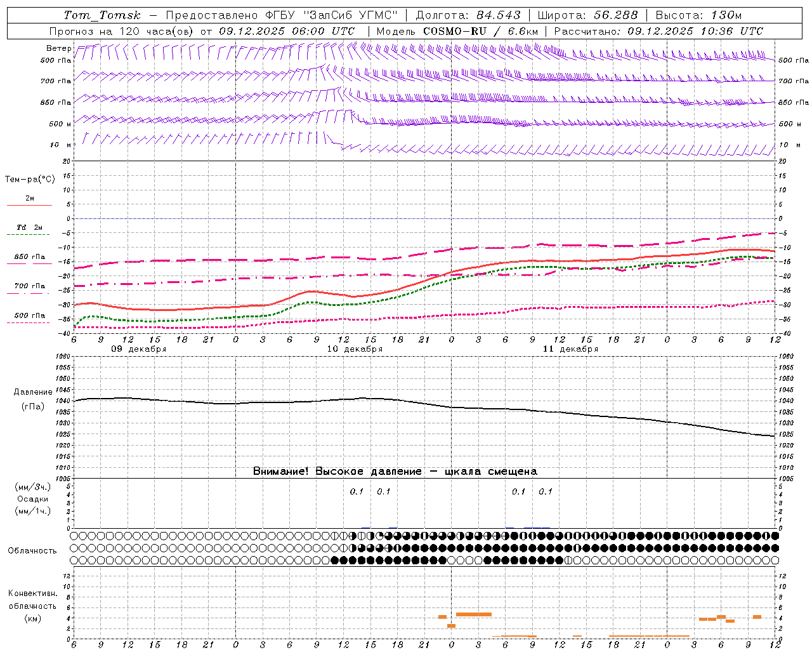Click the 'Модель COSMO-RU / 6.6км' label
812x650 pixels.
pos(457,31)
